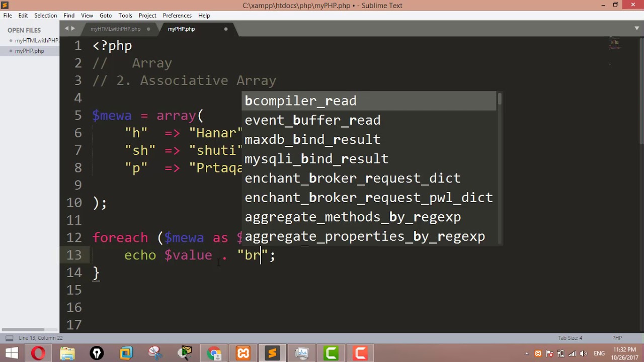Open the Selection menu

coord(46,16)
